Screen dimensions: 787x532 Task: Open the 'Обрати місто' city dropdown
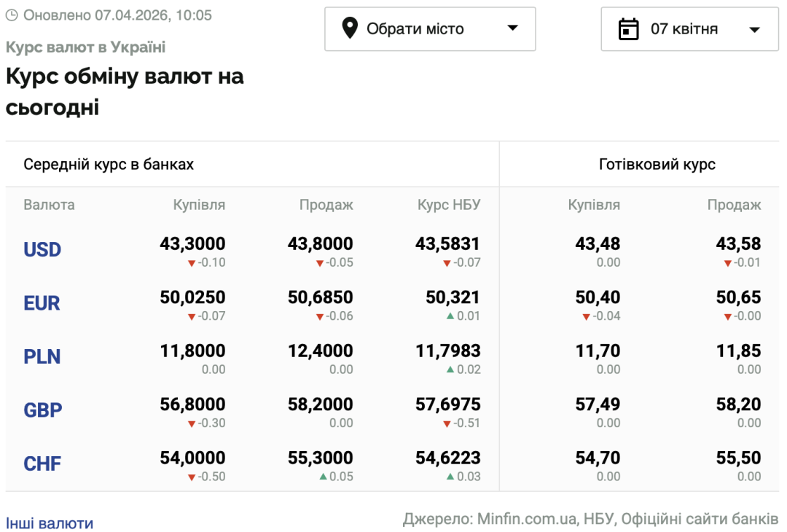pos(430,29)
